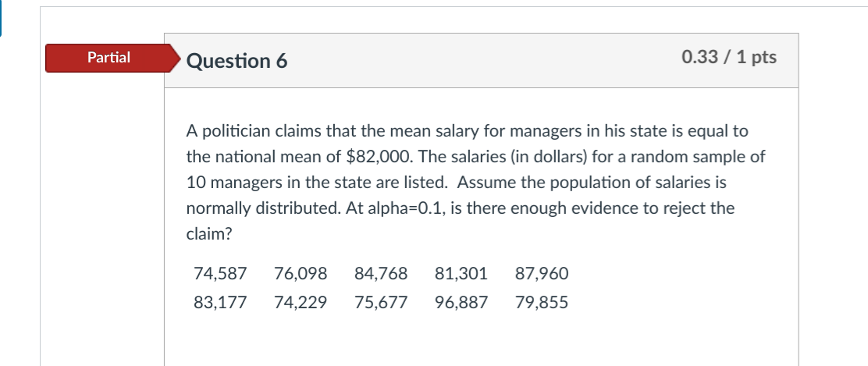868x366 pixels.
Task: Select the salary value 87,960
Action: (542, 274)
